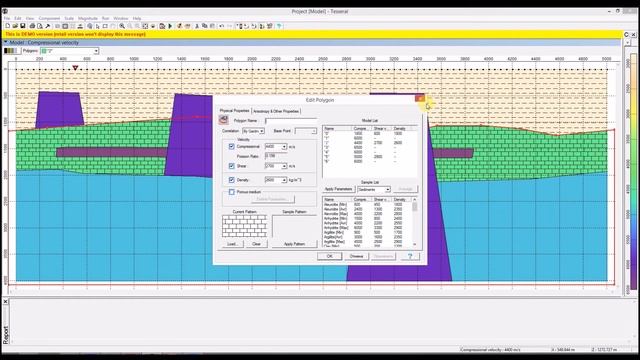This screenshot has width=640, height=360.
Task: Click the red source triangle marker on model
Action: coord(76,68)
